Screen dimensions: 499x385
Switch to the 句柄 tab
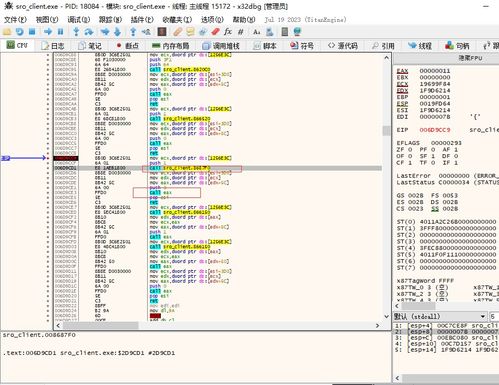pos(458,46)
